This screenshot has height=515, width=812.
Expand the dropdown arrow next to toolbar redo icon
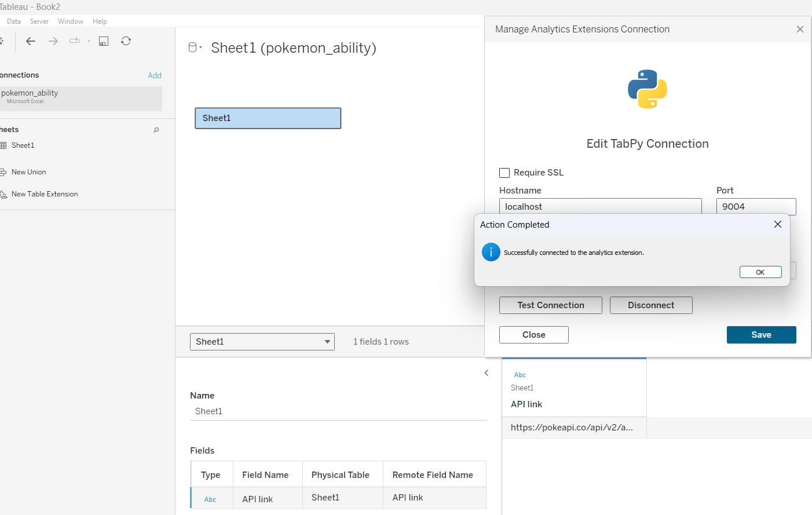pyautogui.click(x=89, y=41)
